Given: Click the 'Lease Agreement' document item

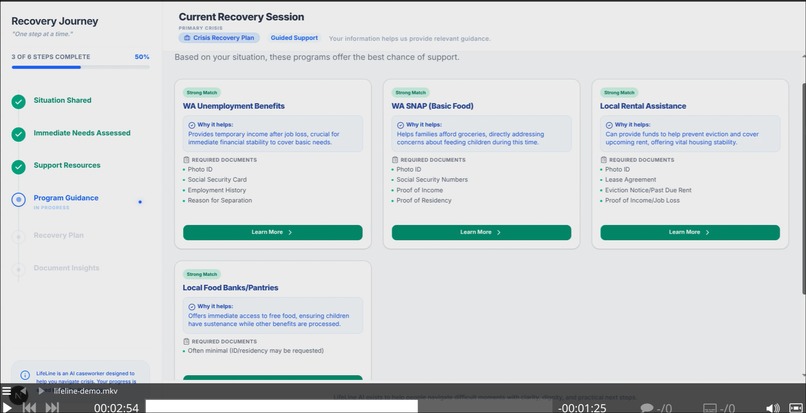Looking at the screenshot, I should (x=631, y=180).
